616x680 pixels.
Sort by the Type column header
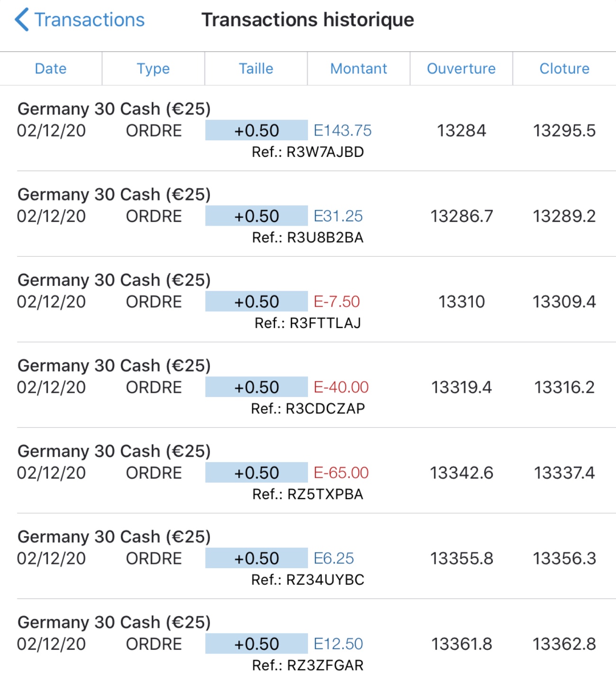point(153,69)
